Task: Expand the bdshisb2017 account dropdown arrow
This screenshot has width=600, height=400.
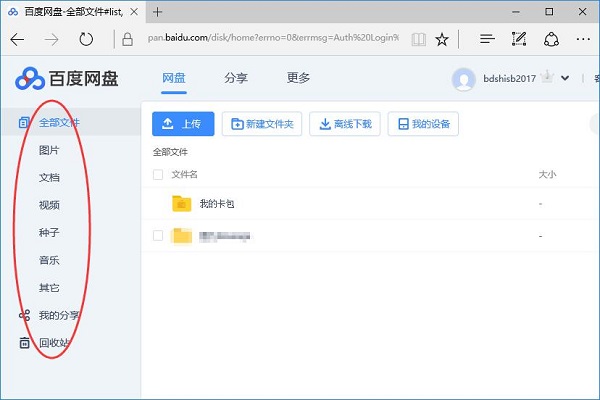Action: point(566,79)
